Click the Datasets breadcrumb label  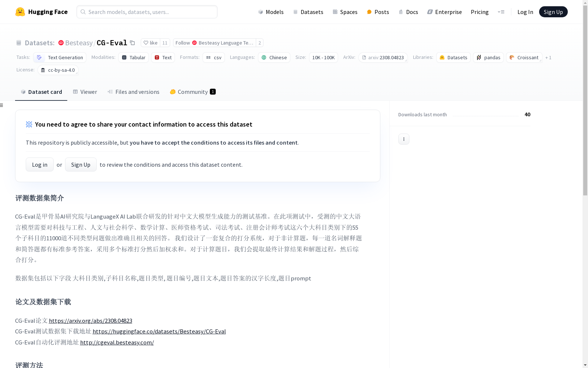click(x=39, y=43)
